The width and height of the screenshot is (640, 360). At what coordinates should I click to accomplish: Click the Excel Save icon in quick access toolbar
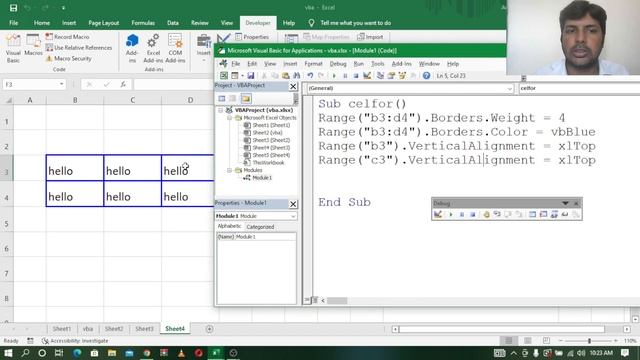13,8
